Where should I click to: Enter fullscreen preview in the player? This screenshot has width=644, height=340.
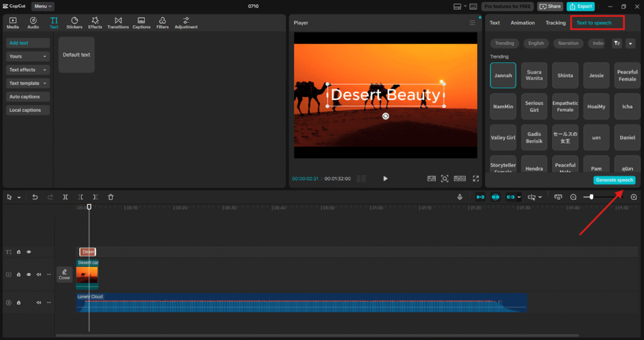475,178
